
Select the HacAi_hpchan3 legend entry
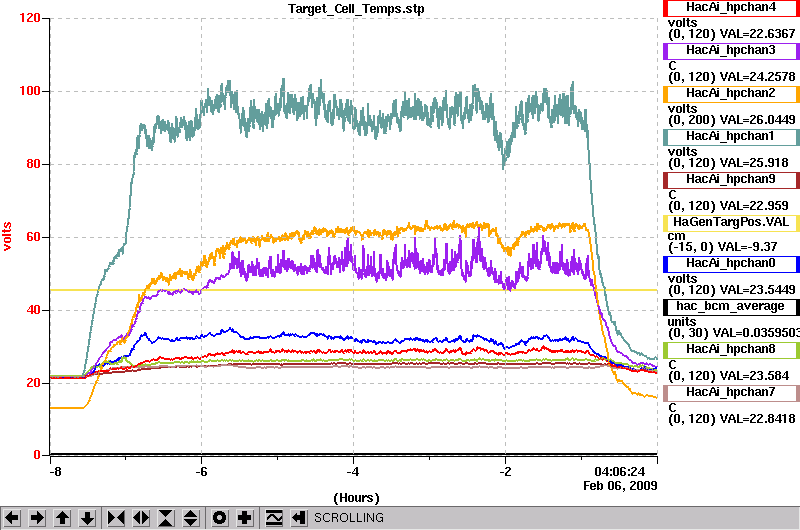[x=731, y=51]
